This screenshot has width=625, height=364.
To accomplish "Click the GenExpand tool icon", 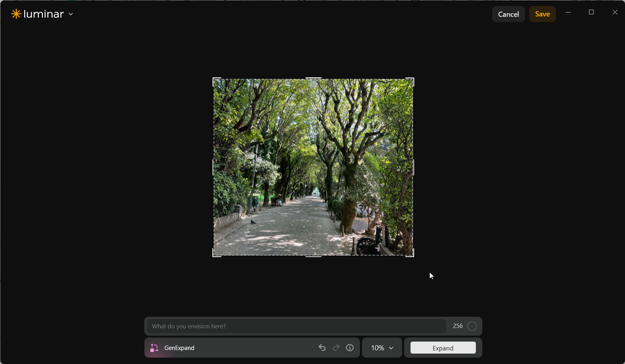I will tap(154, 348).
